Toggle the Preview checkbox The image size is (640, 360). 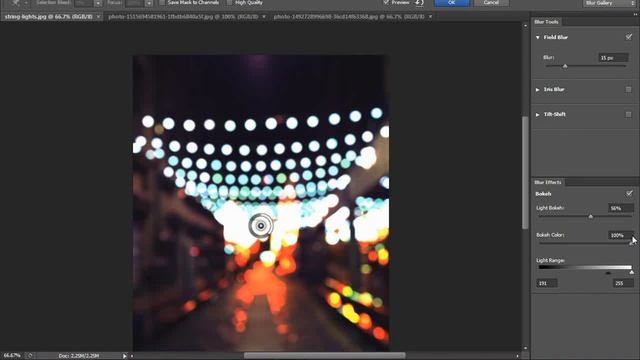click(386, 2)
